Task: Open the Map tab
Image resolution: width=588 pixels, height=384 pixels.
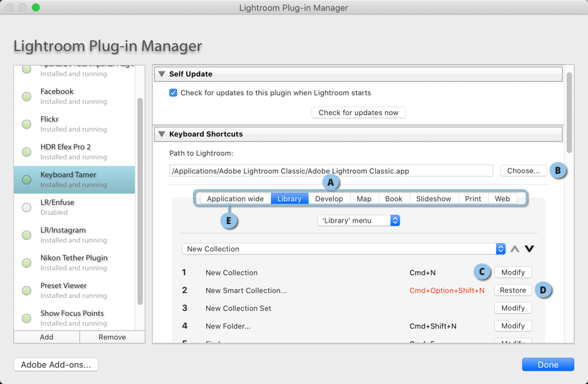Action: (364, 198)
